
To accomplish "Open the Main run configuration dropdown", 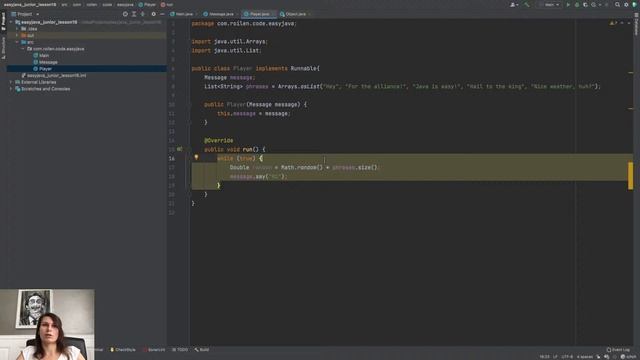I will pyautogui.click(x=550, y=4).
